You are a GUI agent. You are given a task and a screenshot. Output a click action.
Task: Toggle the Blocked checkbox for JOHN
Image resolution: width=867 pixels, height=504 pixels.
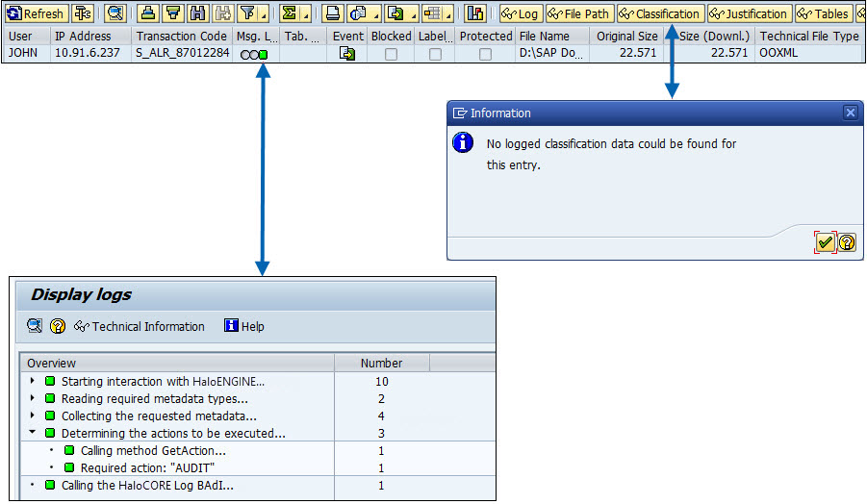pyautogui.click(x=391, y=54)
